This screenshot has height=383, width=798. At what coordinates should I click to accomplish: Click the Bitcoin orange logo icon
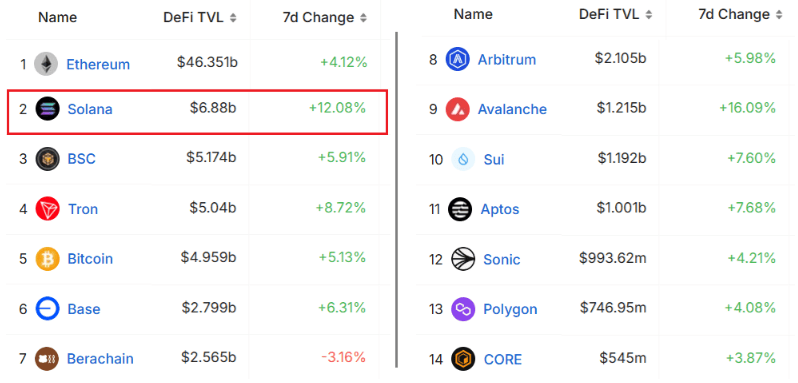point(47,259)
